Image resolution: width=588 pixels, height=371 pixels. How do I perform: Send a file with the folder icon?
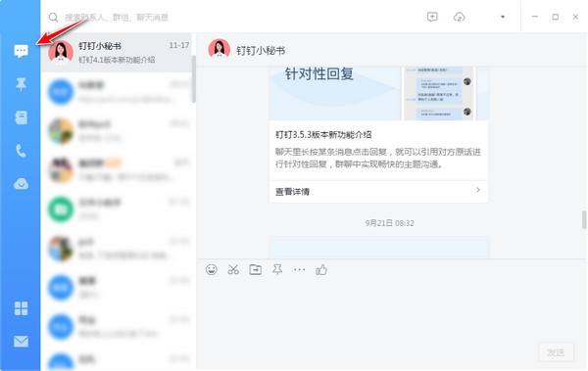pos(256,269)
